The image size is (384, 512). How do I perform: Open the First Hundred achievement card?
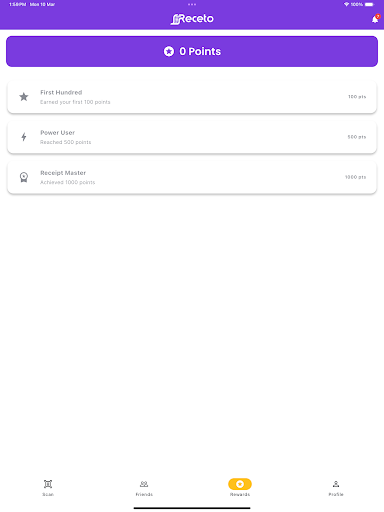tap(192, 97)
